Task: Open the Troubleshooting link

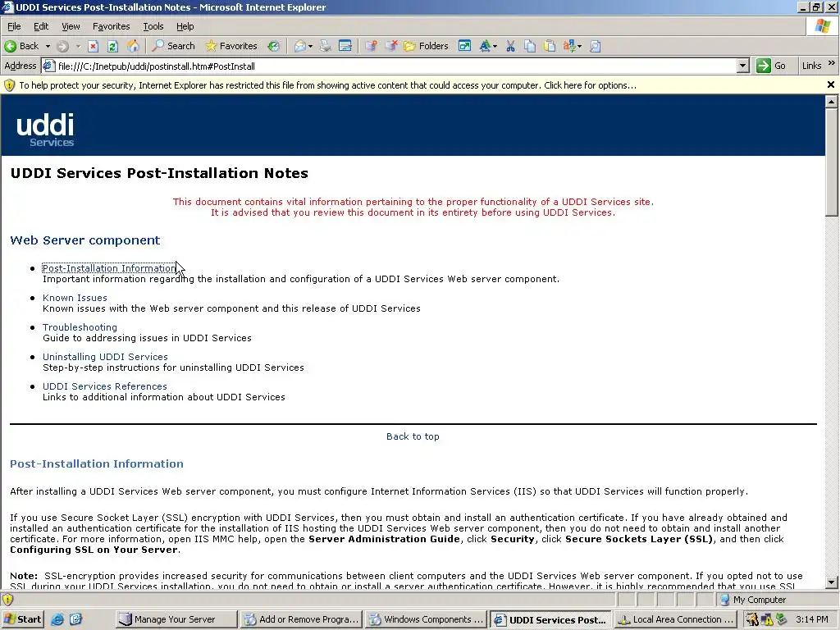Action: coord(80,326)
